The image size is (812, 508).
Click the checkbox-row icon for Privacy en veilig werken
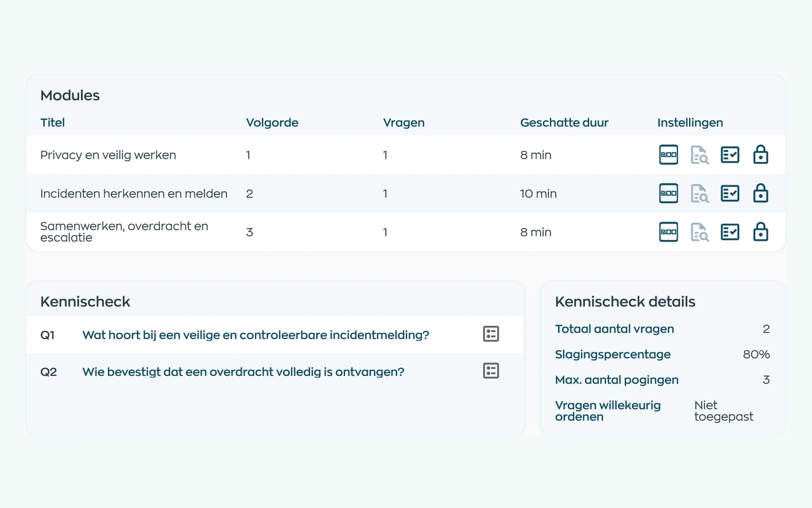click(x=669, y=155)
